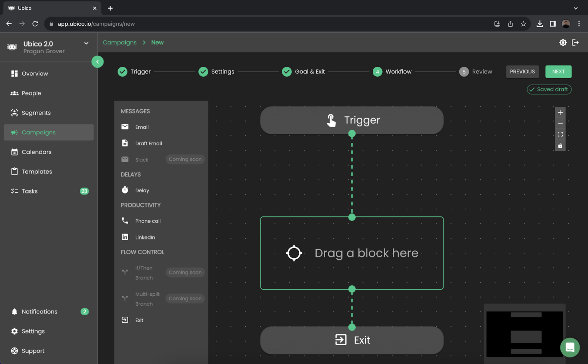Click the share page icon
This screenshot has width=588, height=364.
(x=510, y=24)
